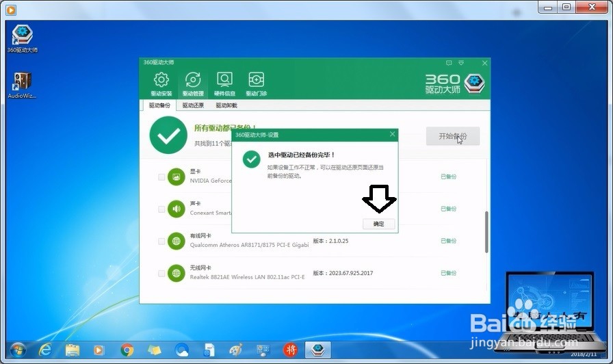
Task: Open the dropdown menu icon in 360 title bar
Action: pos(461,62)
